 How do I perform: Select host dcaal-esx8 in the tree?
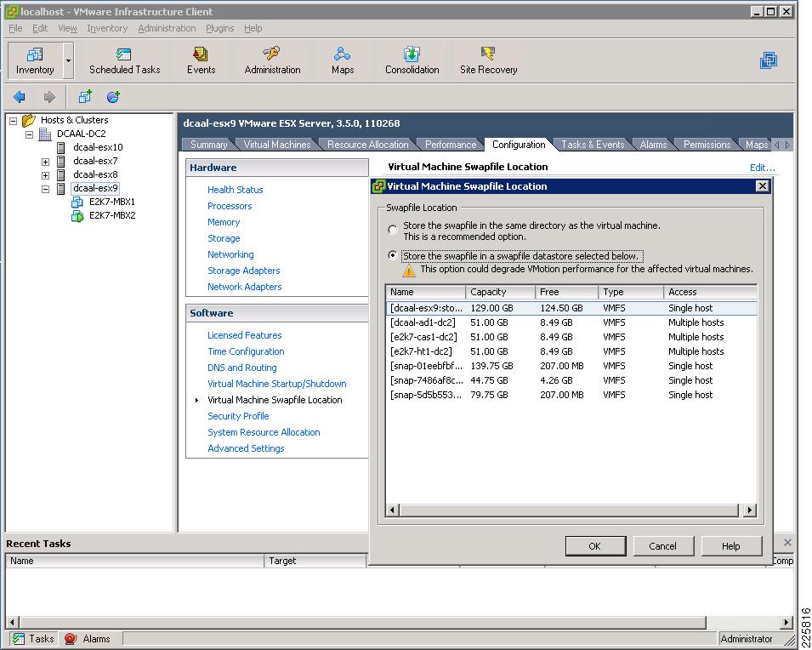95,174
